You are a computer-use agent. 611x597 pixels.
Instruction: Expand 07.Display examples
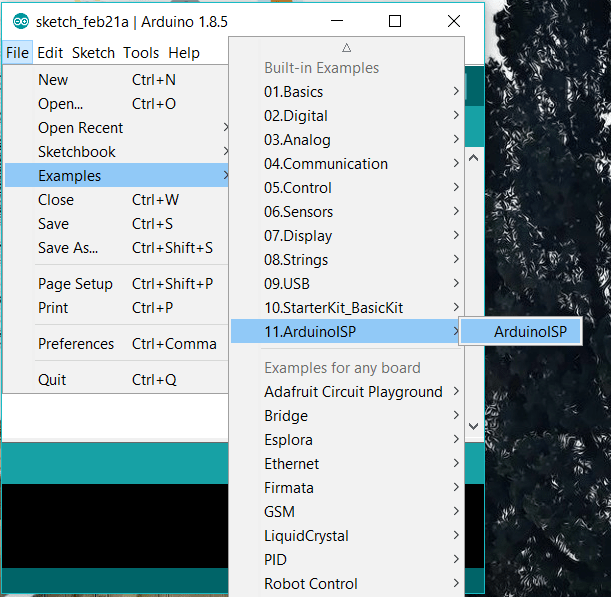tap(346, 236)
